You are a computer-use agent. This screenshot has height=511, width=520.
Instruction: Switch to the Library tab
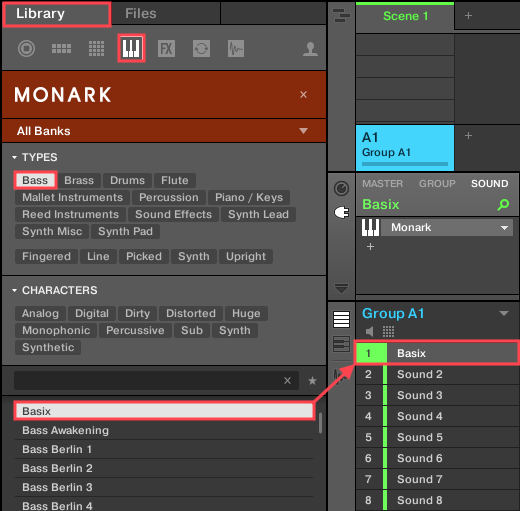(57, 14)
